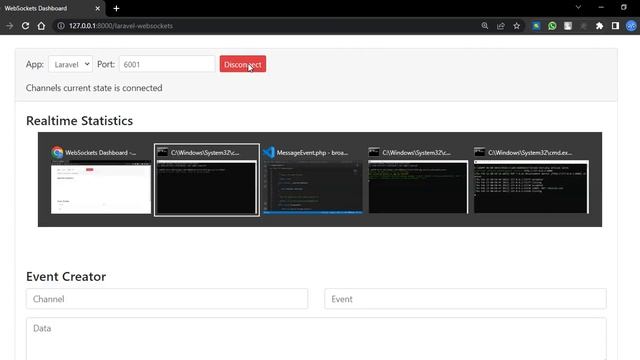Open the Extensions puzzle piece menu
The image size is (640, 360).
tap(599, 26)
